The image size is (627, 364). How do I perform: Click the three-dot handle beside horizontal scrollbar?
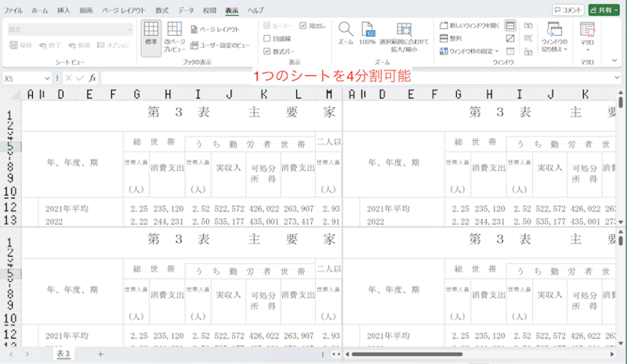tap(323, 355)
